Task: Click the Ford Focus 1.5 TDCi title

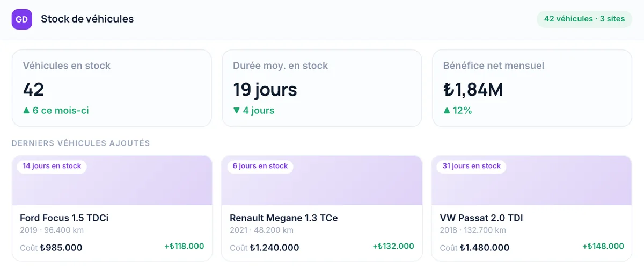Action: pos(64,218)
